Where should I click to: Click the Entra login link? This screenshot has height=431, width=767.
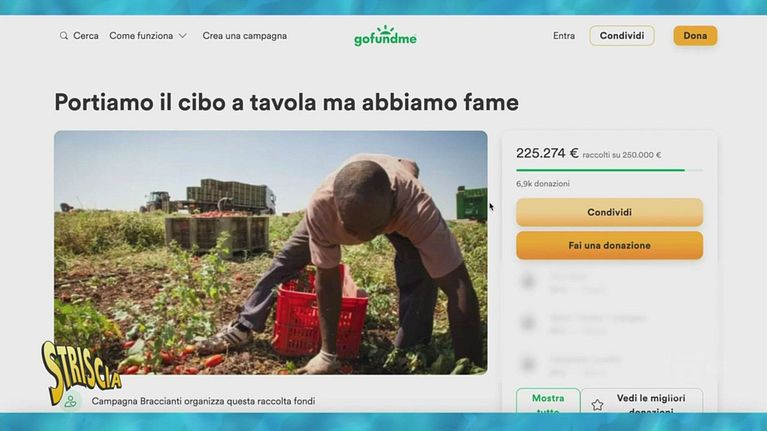coord(564,36)
